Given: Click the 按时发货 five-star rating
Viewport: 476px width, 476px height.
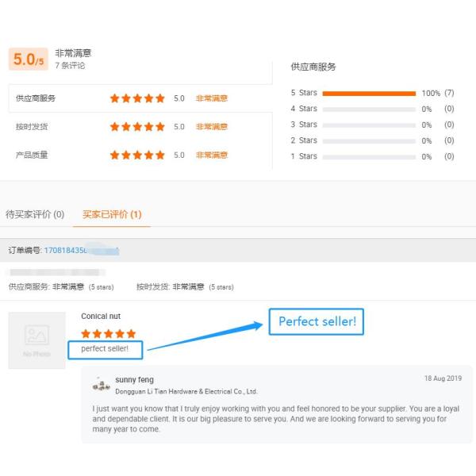Looking at the screenshot, I should coord(137,127).
